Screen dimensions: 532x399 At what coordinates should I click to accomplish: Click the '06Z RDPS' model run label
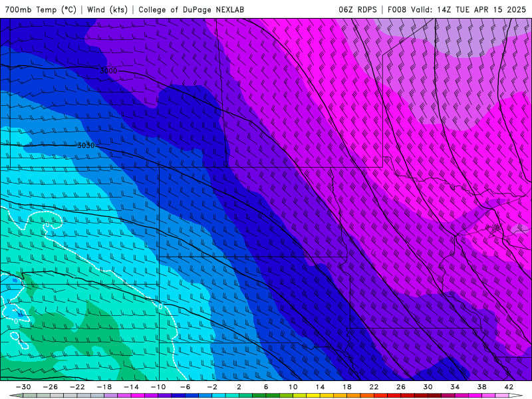(x=358, y=9)
